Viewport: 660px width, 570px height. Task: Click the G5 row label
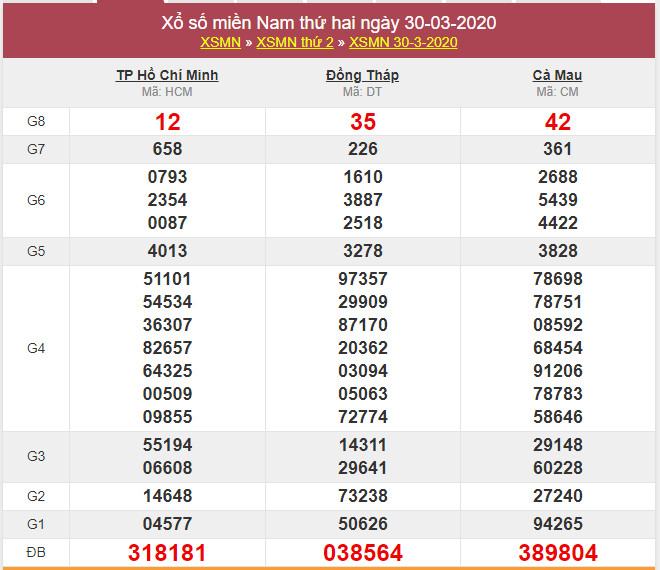pos(36,251)
